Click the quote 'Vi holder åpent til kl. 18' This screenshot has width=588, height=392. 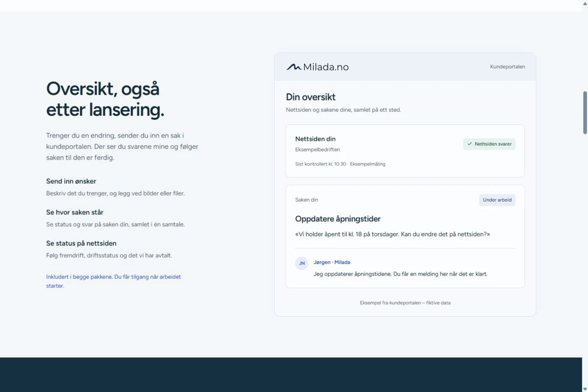(x=392, y=234)
